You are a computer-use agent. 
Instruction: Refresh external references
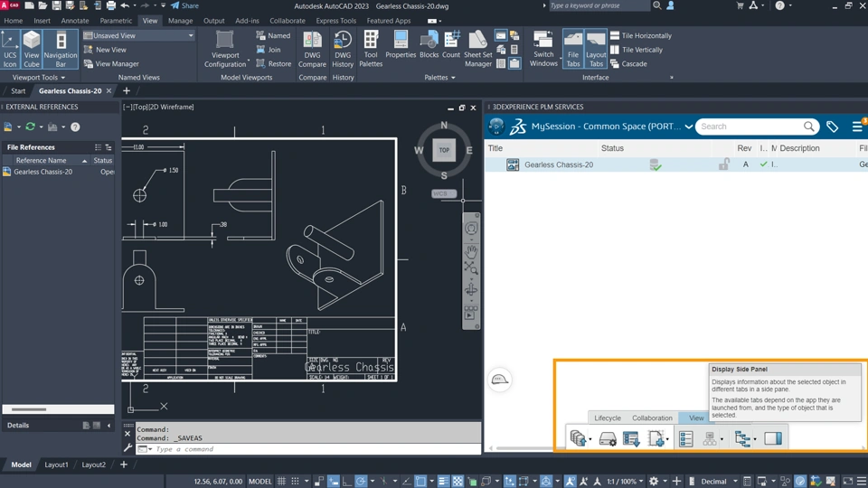31,127
